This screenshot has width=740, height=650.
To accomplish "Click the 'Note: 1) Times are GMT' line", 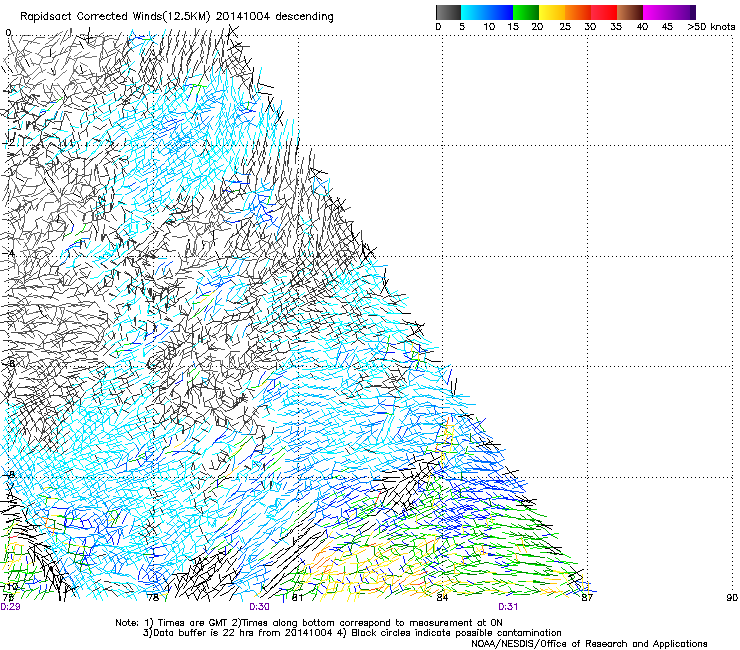I will (309, 623).
